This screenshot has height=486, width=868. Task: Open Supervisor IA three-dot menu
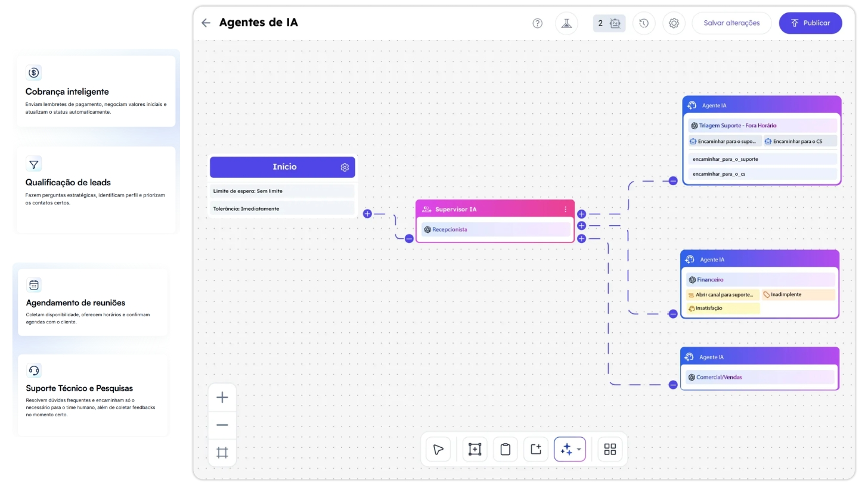pyautogui.click(x=565, y=210)
